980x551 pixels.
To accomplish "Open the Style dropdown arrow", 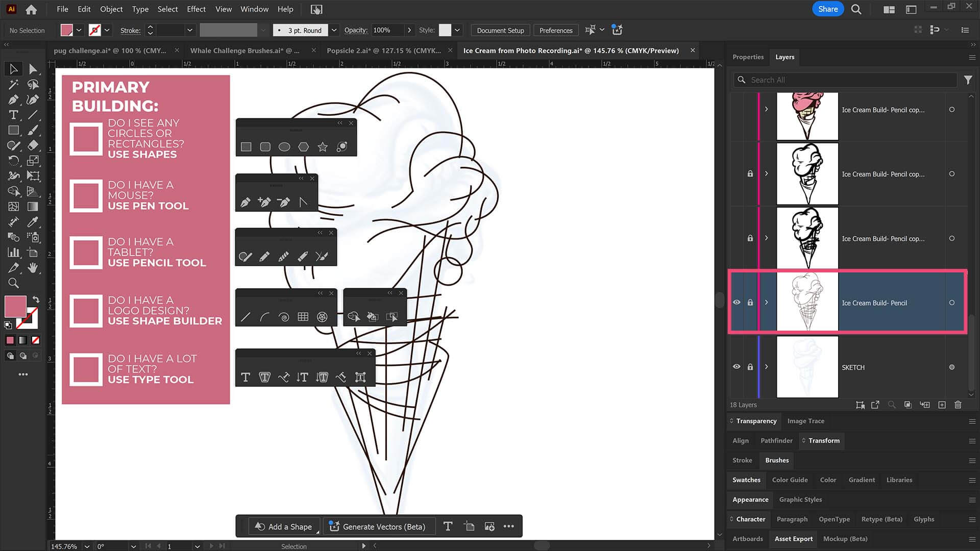I will click(x=457, y=30).
